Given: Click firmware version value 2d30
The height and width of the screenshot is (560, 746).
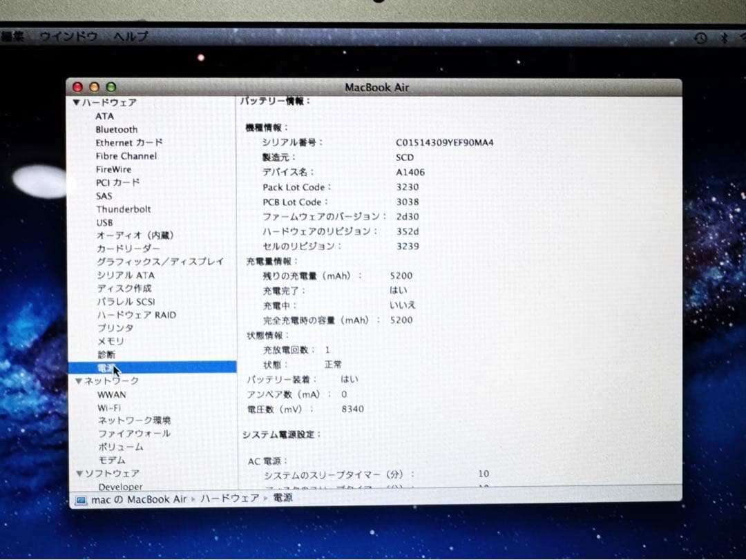Looking at the screenshot, I should pos(408,217).
